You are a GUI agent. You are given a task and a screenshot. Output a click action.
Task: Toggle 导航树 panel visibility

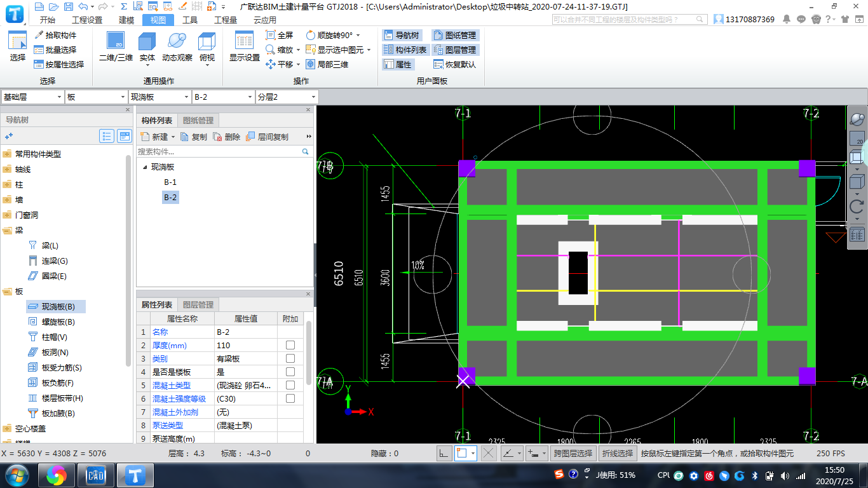click(402, 35)
